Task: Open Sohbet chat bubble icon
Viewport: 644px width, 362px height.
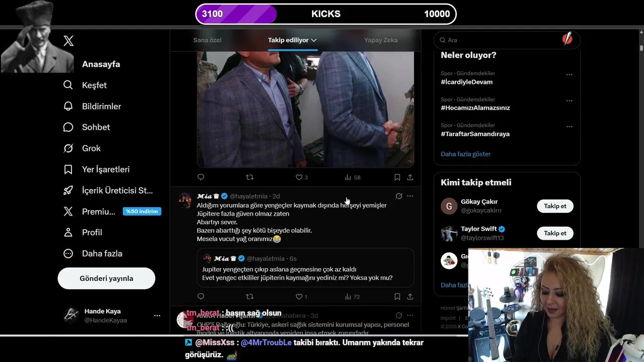Action: [x=68, y=127]
